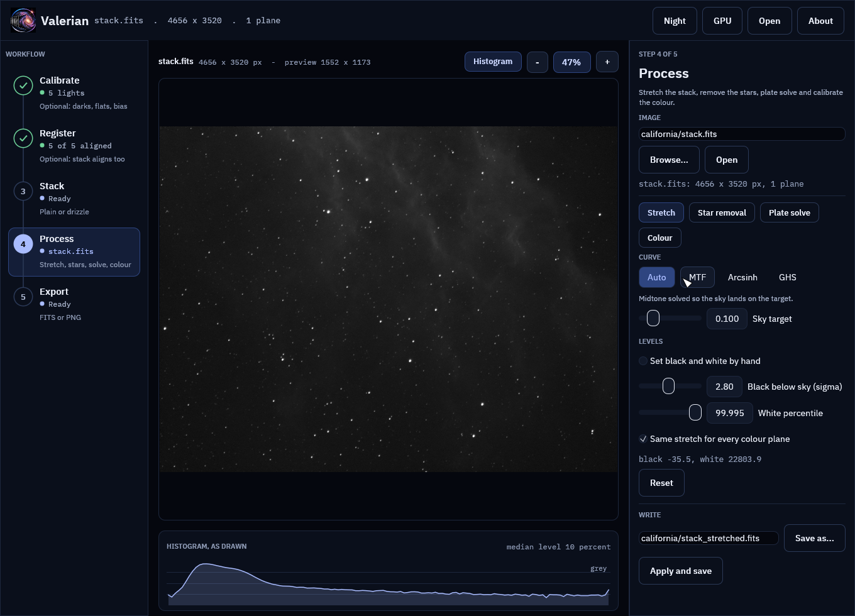Click the image path field california/stack.fits

[x=742, y=134]
